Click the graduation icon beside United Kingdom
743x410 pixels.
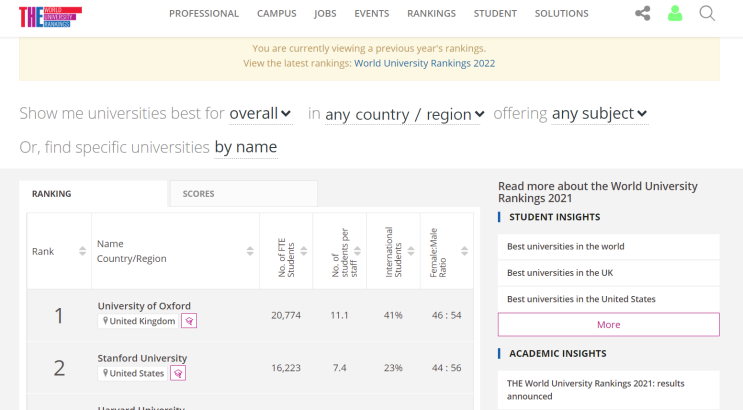(x=189, y=321)
